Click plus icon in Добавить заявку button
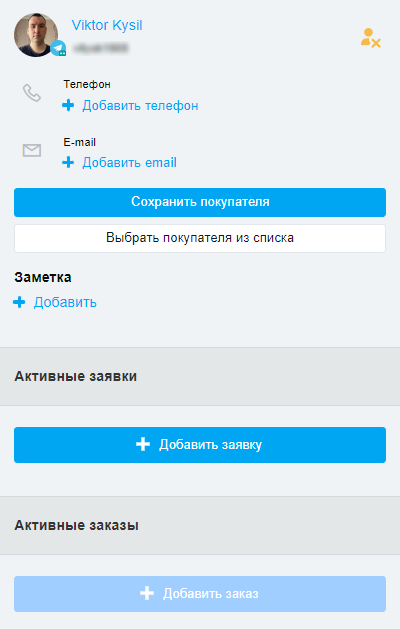Image resolution: width=400 pixels, height=629 pixels. [143, 444]
